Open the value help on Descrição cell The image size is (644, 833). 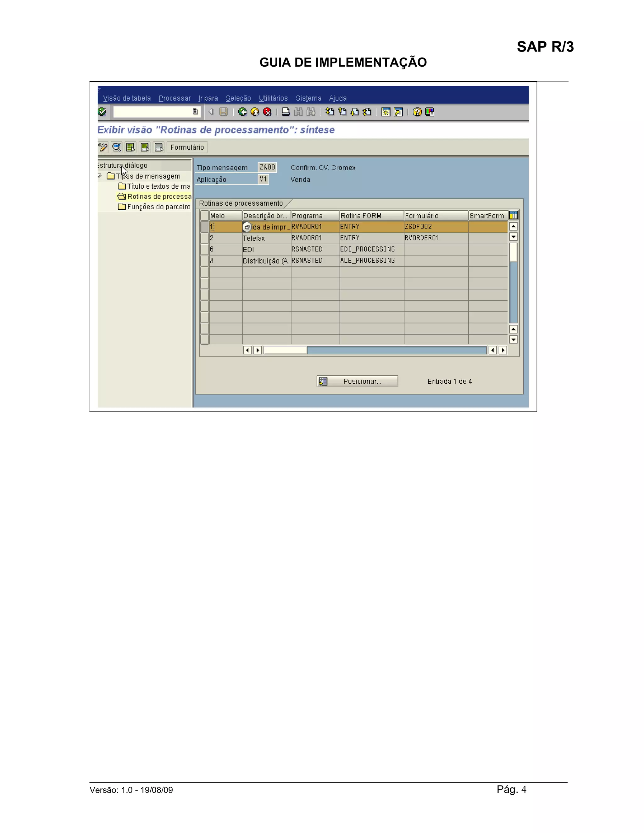[x=247, y=227]
